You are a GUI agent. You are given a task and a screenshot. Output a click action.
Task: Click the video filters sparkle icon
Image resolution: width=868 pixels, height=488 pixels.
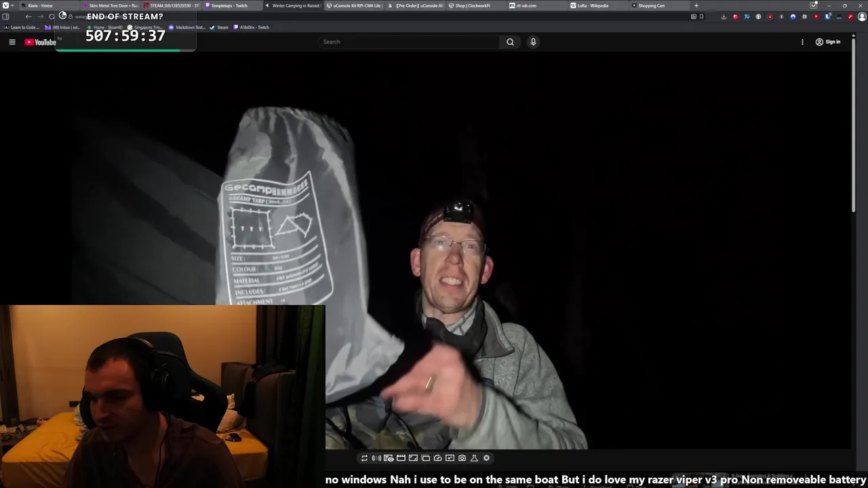[x=450, y=458]
